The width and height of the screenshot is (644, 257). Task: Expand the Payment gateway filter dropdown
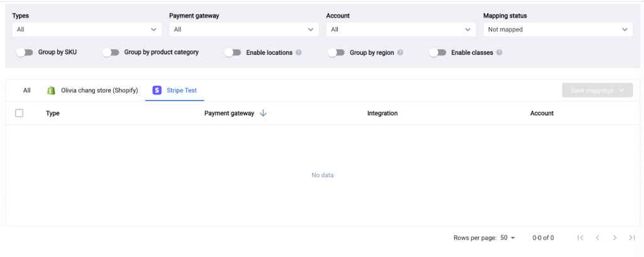click(x=243, y=30)
